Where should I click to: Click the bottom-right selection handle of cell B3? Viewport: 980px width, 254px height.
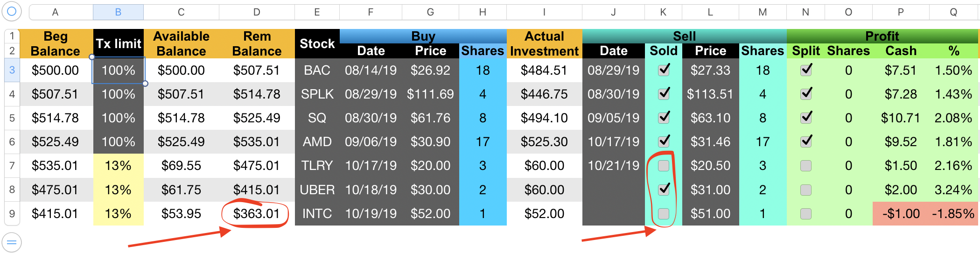(x=145, y=84)
